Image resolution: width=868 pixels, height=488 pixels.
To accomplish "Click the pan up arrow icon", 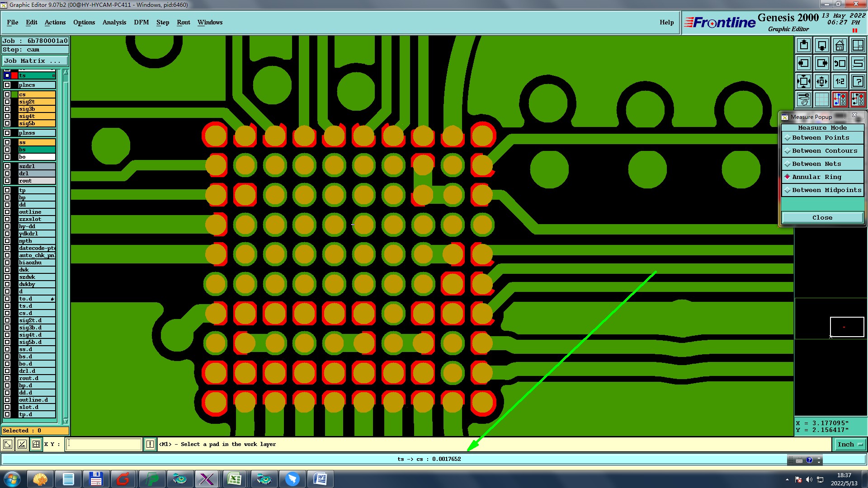I will (x=804, y=45).
